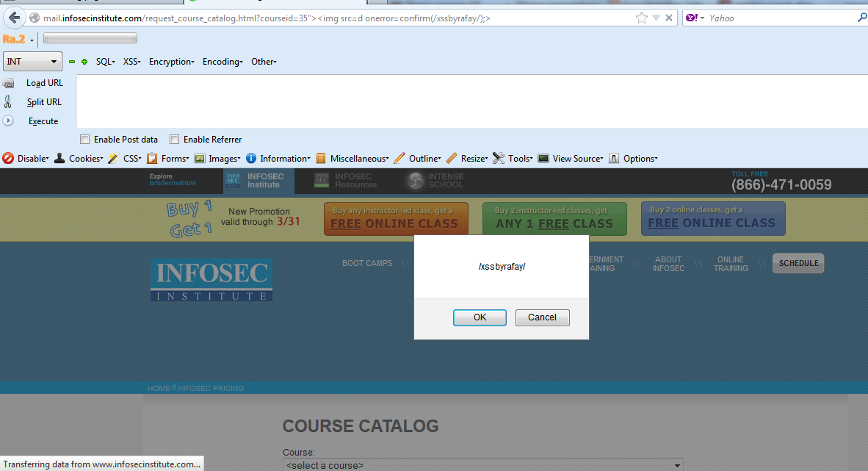Open the INT type dropdown
868x471 pixels.
[x=33, y=62]
